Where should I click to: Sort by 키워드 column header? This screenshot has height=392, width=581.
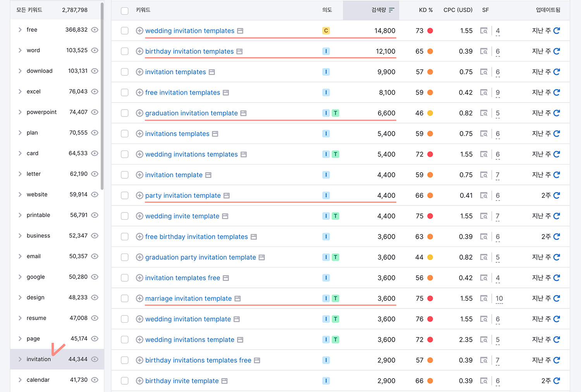pos(143,10)
